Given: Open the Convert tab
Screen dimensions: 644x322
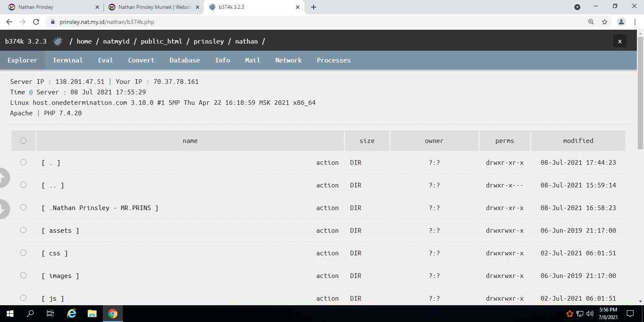Looking at the screenshot, I should (x=141, y=60).
